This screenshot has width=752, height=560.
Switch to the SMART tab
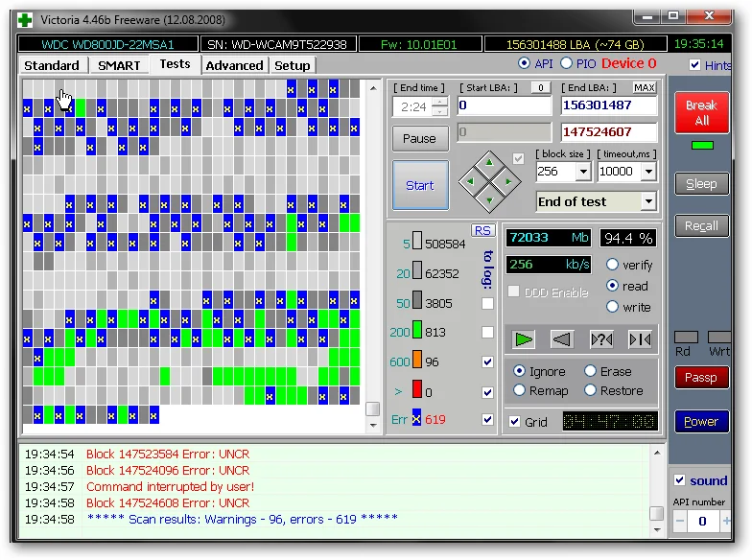pos(119,65)
